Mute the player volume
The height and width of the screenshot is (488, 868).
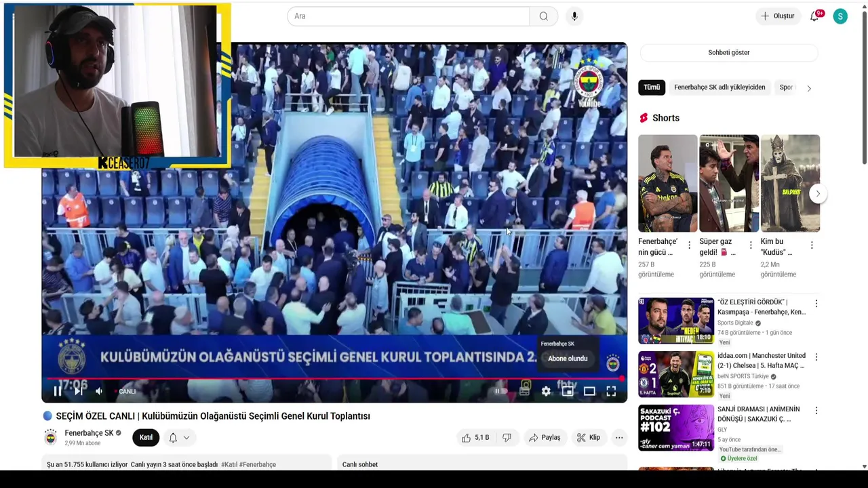tap(99, 391)
